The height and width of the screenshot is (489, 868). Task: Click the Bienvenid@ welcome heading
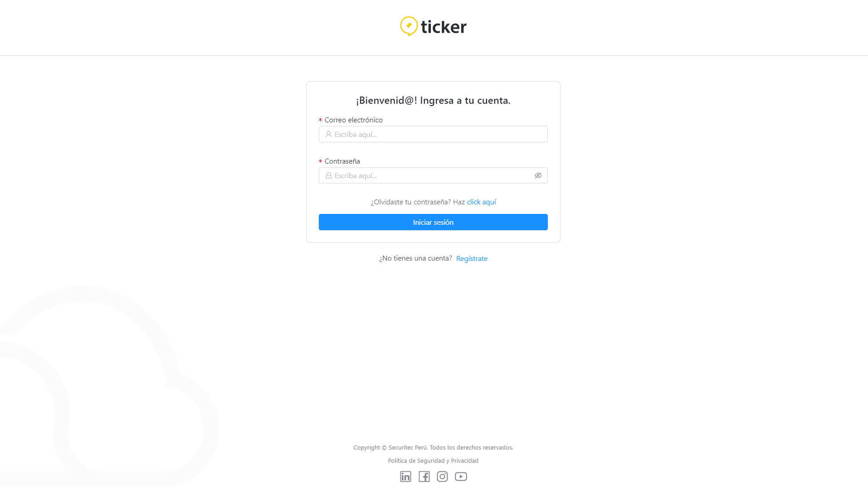[x=433, y=100]
